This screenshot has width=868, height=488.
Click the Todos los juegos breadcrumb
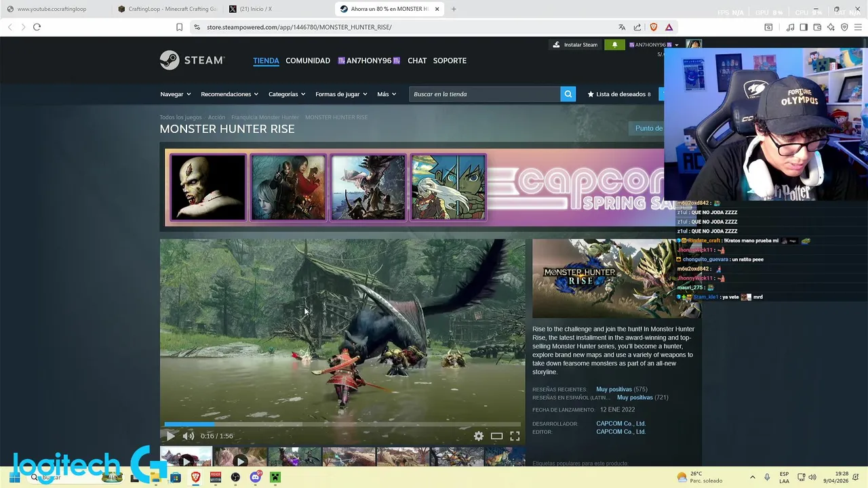pyautogui.click(x=180, y=117)
